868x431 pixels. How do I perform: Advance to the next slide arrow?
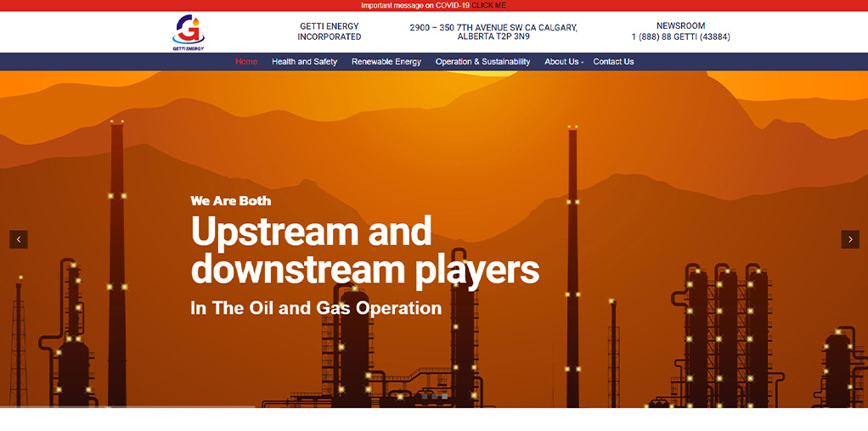pos(849,239)
